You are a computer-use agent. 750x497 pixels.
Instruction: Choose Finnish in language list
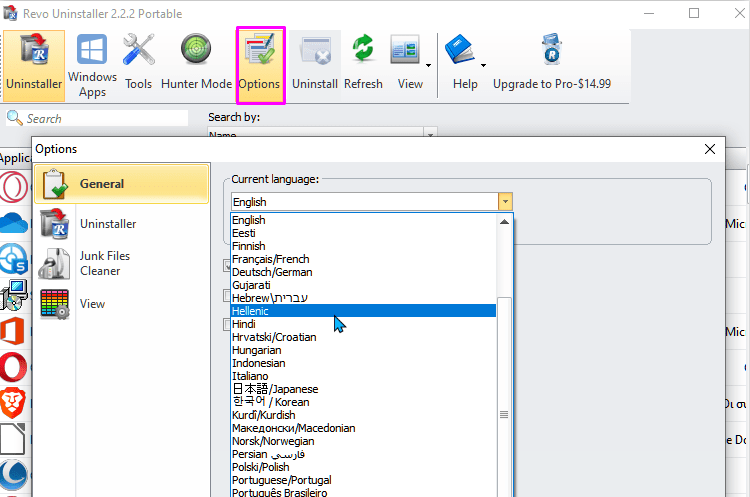tap(363, 246)
